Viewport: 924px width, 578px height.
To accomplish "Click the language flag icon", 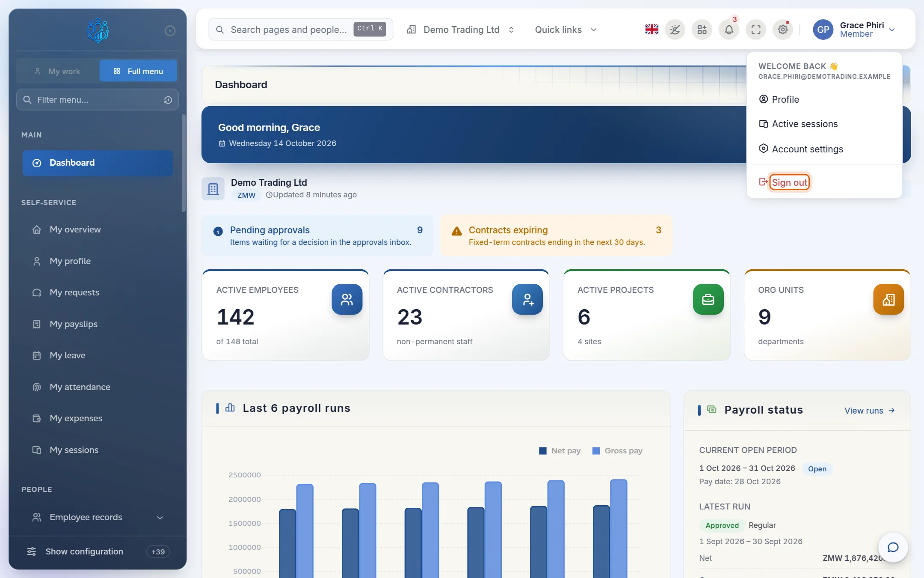I will pos(652,30).
